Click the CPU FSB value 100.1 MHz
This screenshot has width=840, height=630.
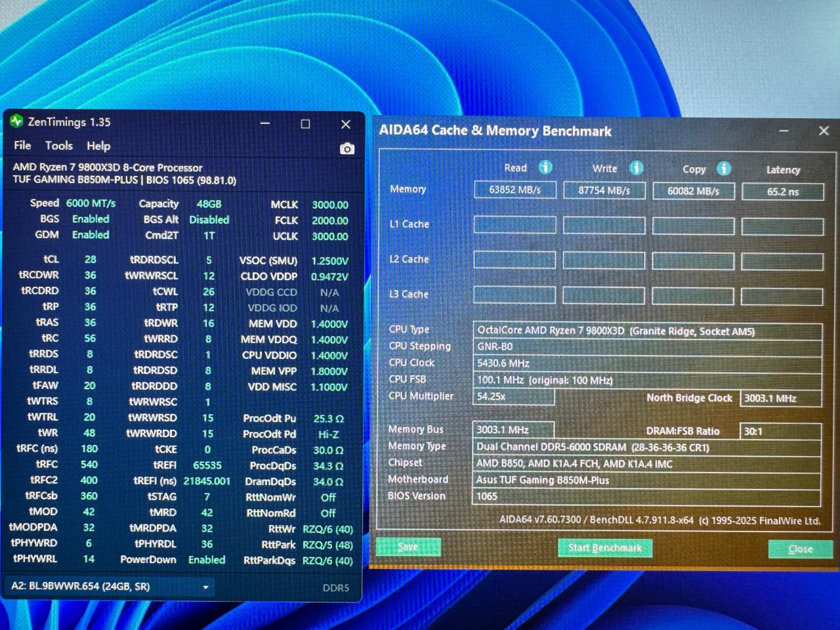647,381
